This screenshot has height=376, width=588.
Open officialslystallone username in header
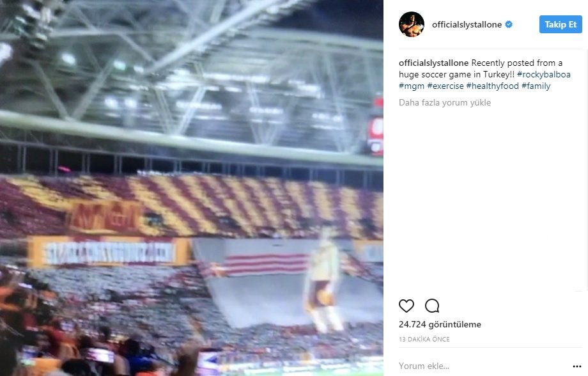point(467,24)
